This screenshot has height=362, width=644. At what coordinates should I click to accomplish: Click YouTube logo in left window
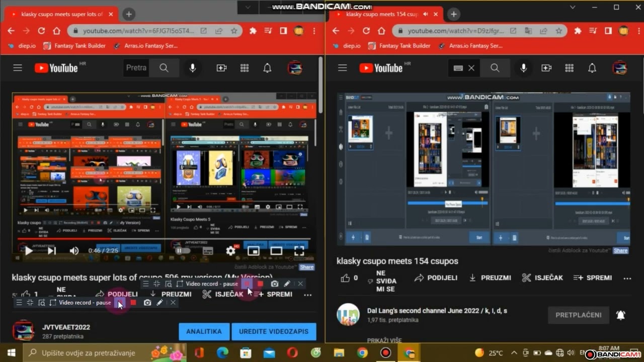point(56,68)
